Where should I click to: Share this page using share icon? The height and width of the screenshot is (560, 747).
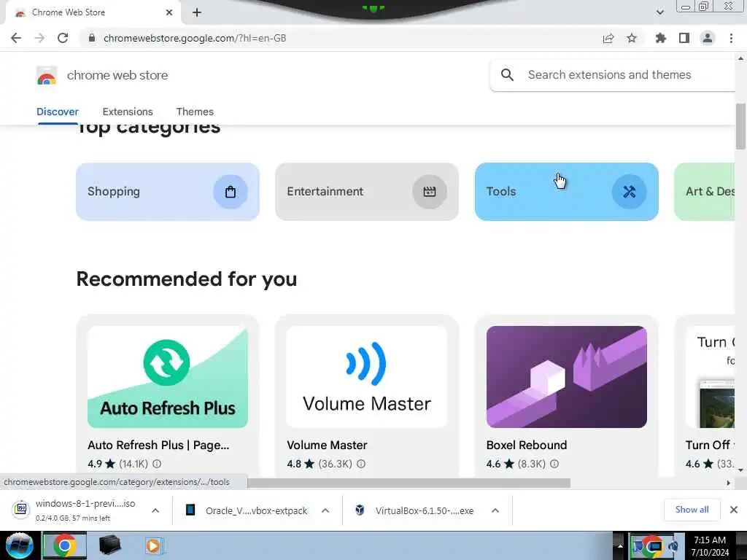pos(608,38)
